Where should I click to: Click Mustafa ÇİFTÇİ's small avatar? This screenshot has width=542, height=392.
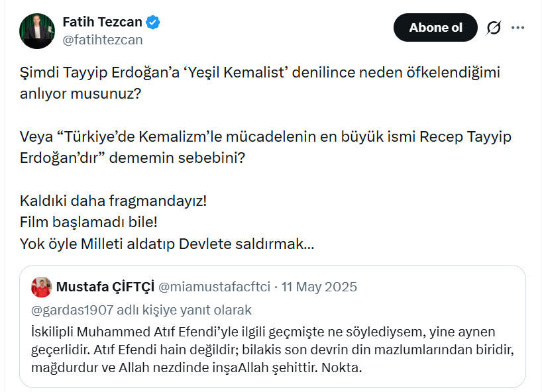coord(42,287)
